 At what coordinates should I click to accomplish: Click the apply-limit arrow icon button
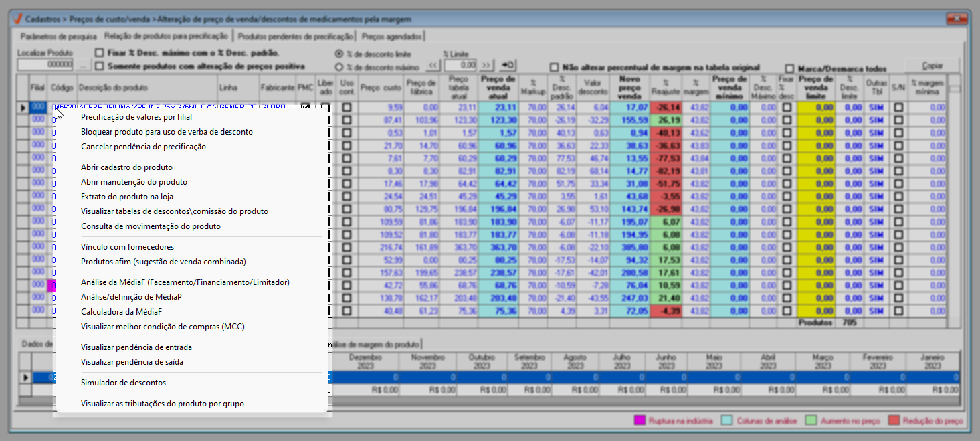coord(508,65)
